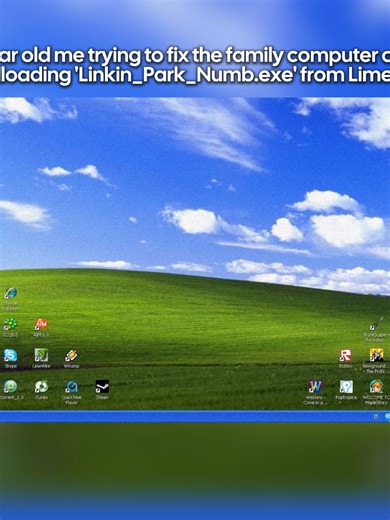Open the uTorrent desktop shortcut
This screenshot has width=390, height=520.
tap(10, 387)
